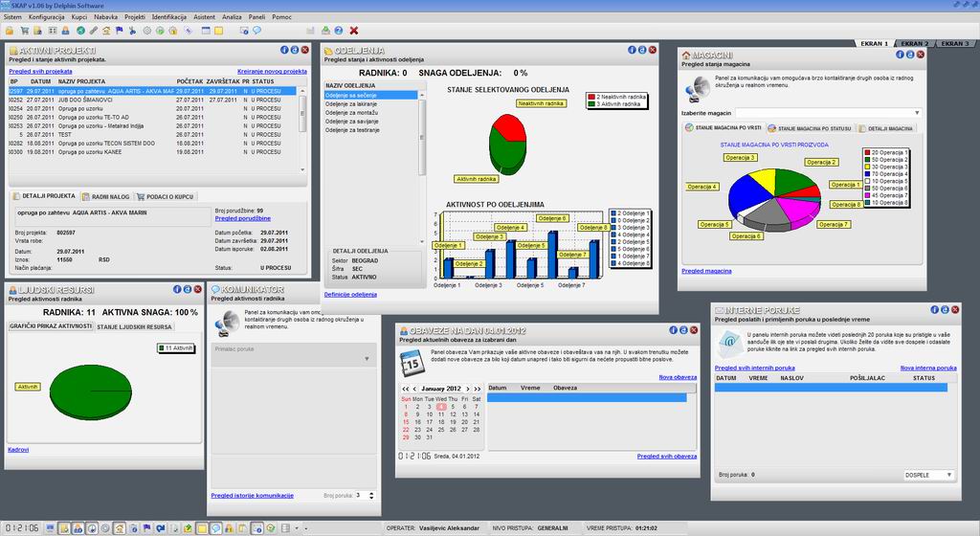Toggle the people button in the bottom toolbar

point(78,528)
